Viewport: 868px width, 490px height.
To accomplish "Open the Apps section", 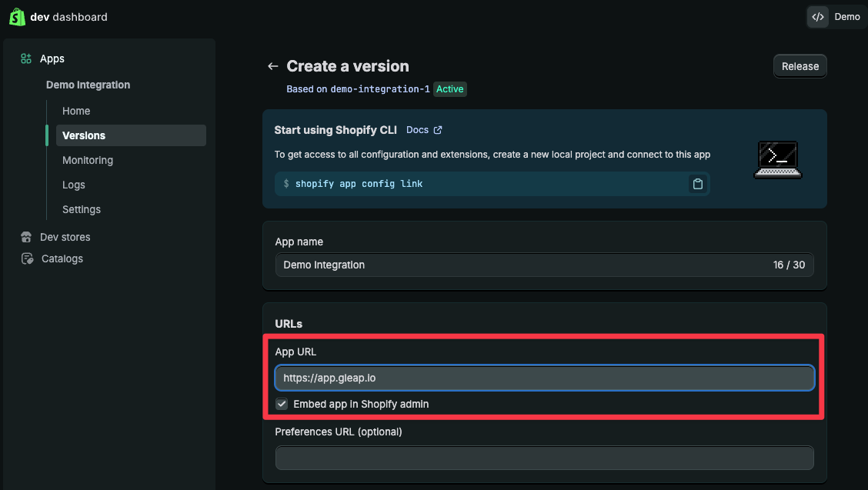I will 52,58.
